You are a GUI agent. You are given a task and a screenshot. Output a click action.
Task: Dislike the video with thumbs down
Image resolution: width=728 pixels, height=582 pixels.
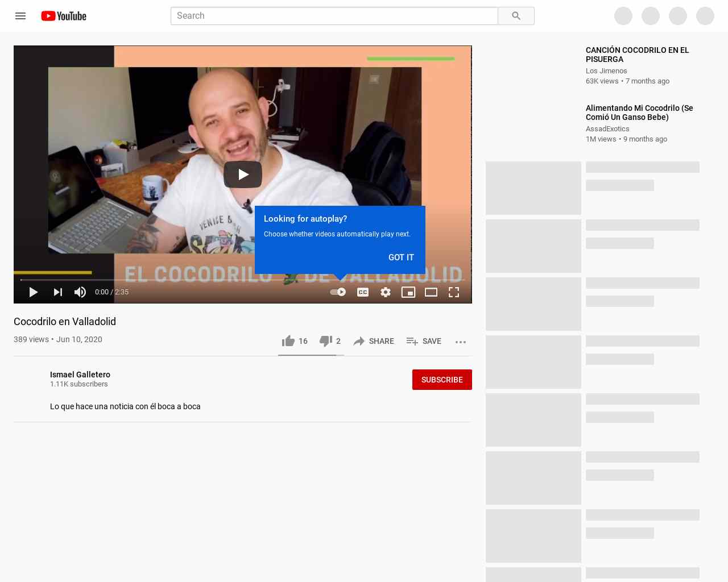pos(330,341)
